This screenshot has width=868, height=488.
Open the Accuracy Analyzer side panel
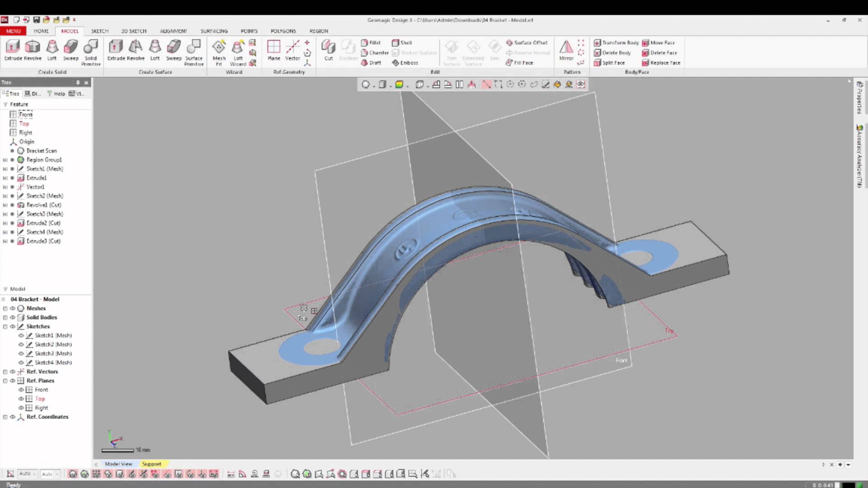coord(860,156)
